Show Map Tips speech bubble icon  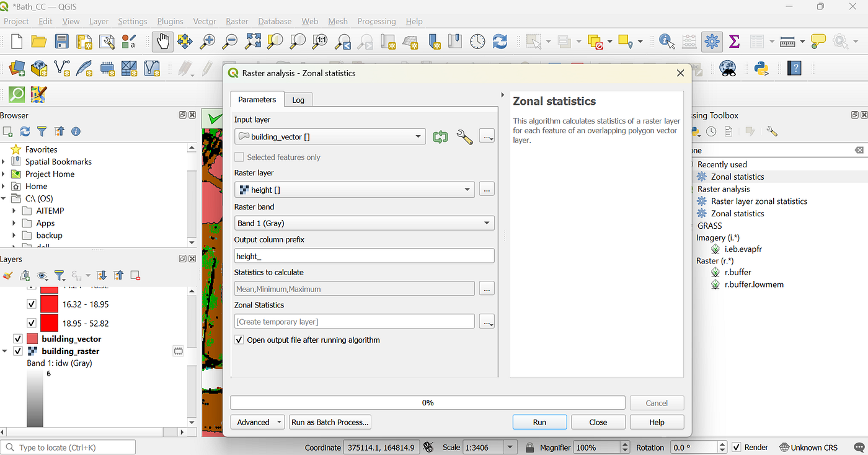click(x=818, y=42)
